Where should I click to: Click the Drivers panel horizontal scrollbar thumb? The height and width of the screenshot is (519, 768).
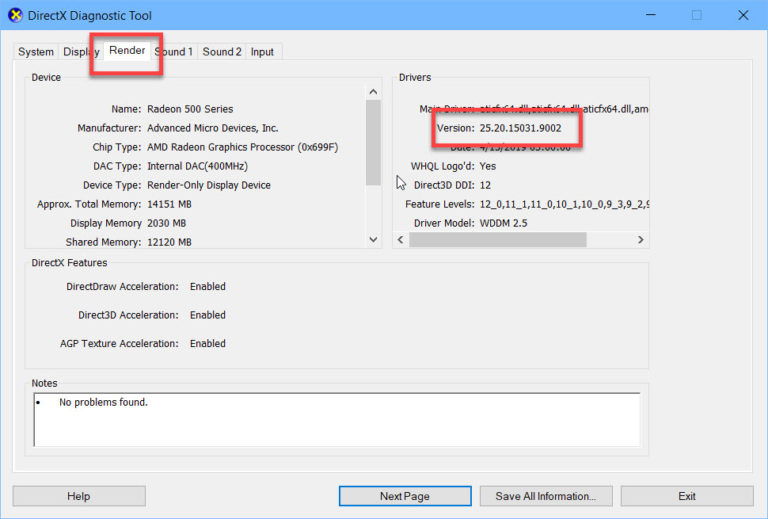point(498,239)
